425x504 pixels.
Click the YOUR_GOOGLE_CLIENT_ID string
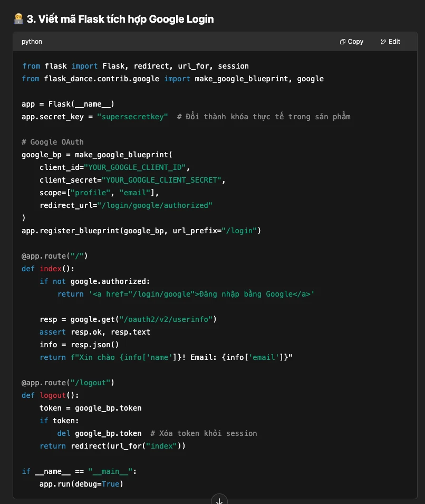click(x=135, y=167)
